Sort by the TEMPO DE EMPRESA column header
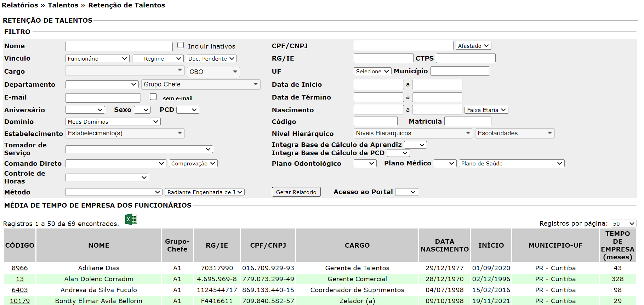 click(x=617, y=245)
